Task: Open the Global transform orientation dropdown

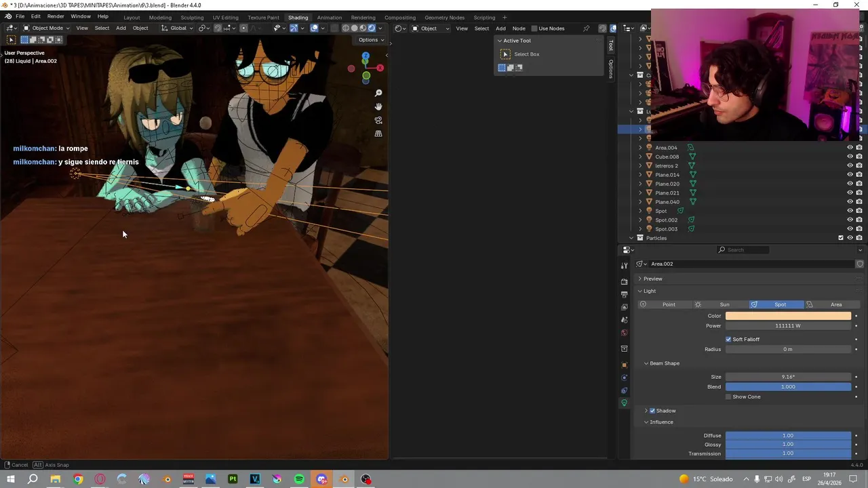Action: click(x=176, y=28)
